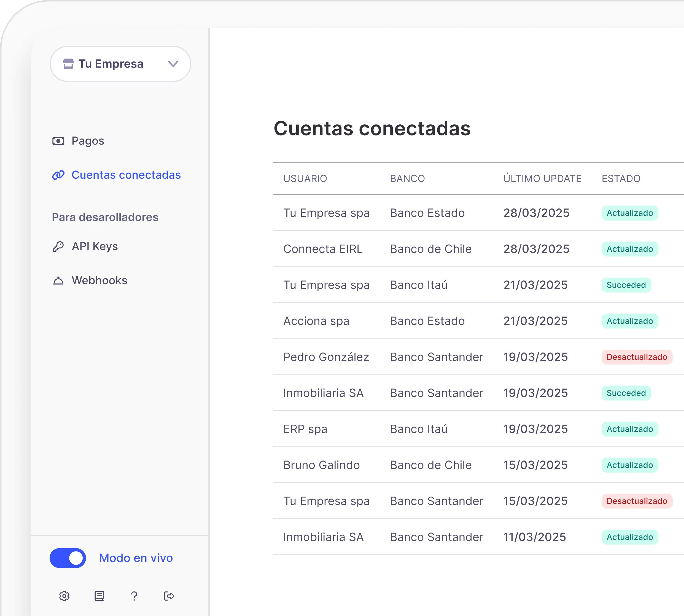Toggle Modo en vivo off
The width and height of the screenshot is (684, 616).
tap(68, 558)
